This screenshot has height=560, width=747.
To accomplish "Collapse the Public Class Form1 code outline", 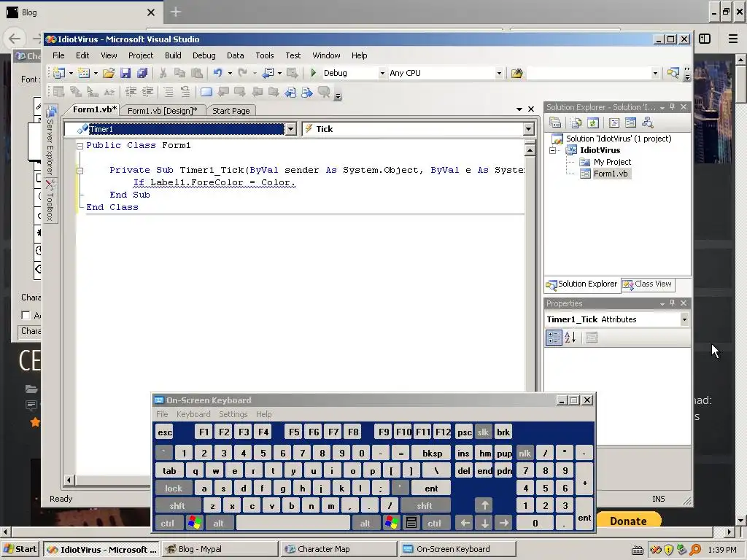I will tap(80, 146).
